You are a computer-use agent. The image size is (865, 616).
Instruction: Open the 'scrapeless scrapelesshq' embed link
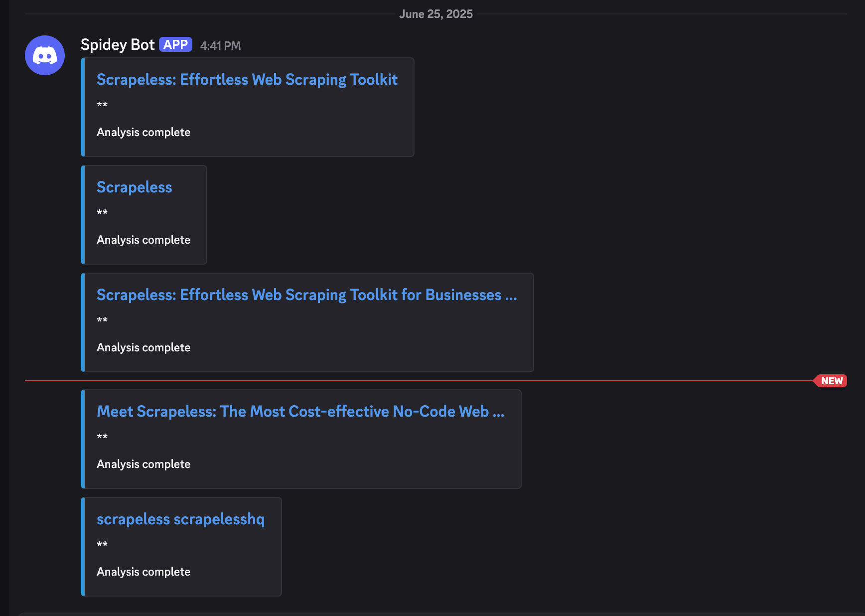(180, 519)
